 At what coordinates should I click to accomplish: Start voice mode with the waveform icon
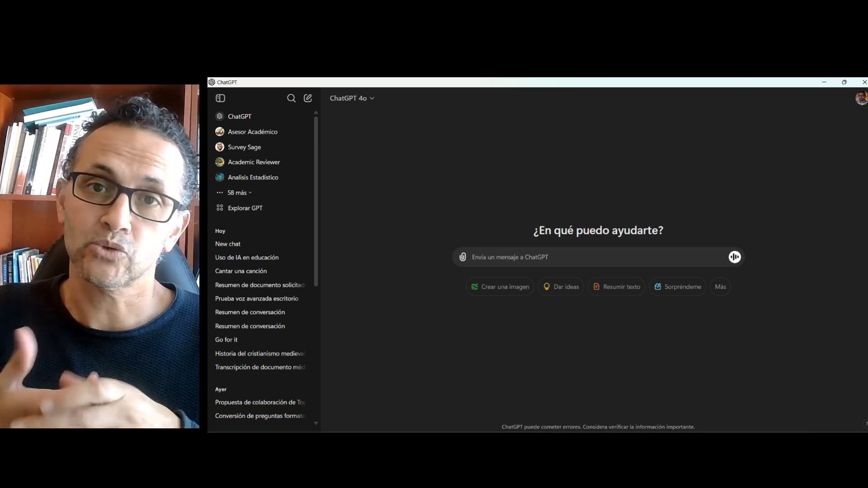coord(735,257)
